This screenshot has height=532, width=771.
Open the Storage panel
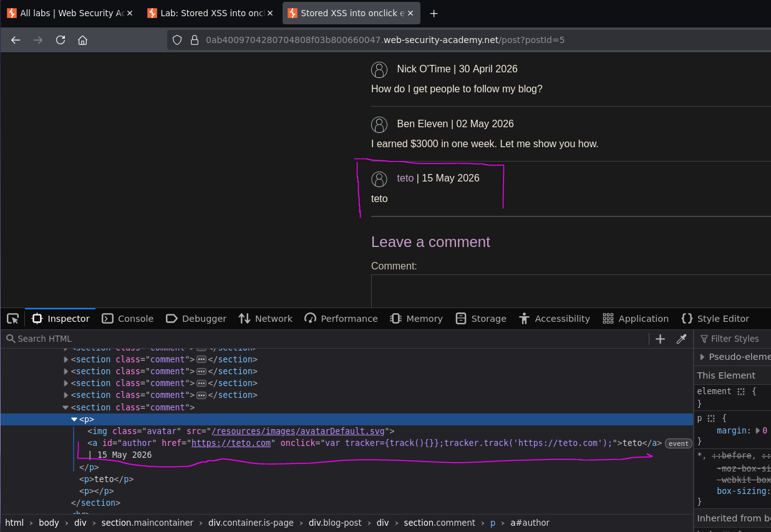point(480,319)
